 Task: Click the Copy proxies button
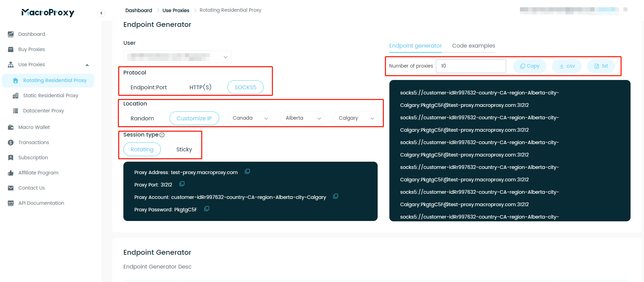(x=530, y=66)
